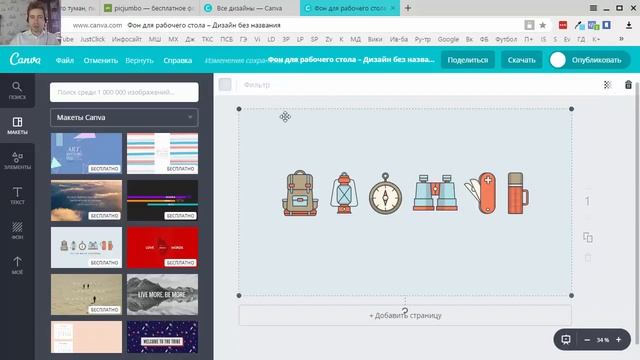
Task: Click Вернуть (Redo) in top bar
Action: click(x=139, y=60)
